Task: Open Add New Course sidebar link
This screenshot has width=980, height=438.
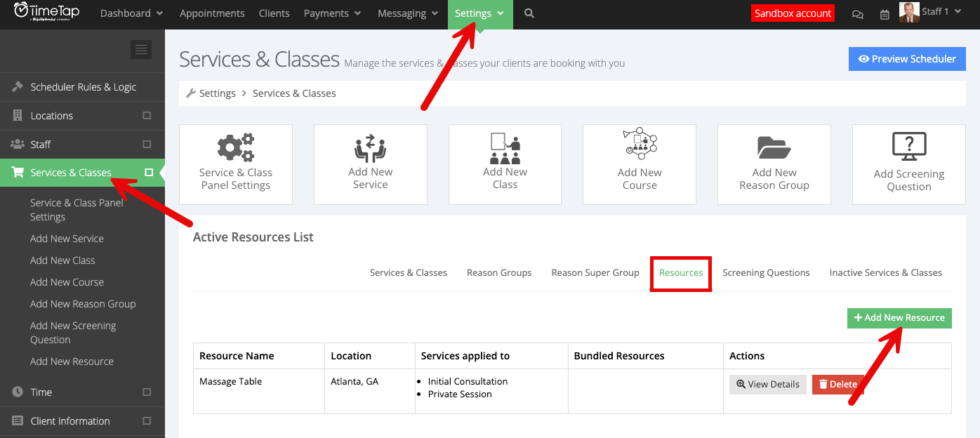Action: tap(67, 282)
